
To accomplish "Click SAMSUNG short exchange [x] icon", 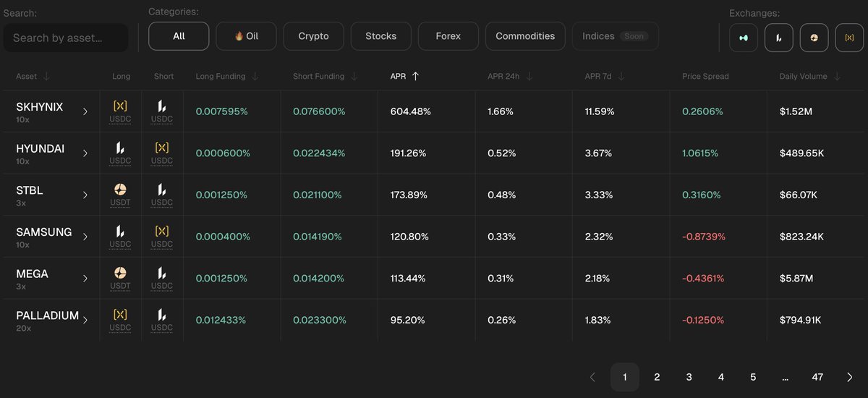I will [x=162, y=231].
